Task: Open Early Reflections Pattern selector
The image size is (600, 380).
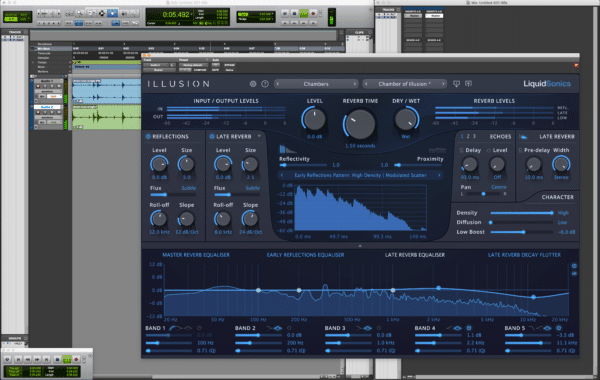Action: [x=360, y=175]
